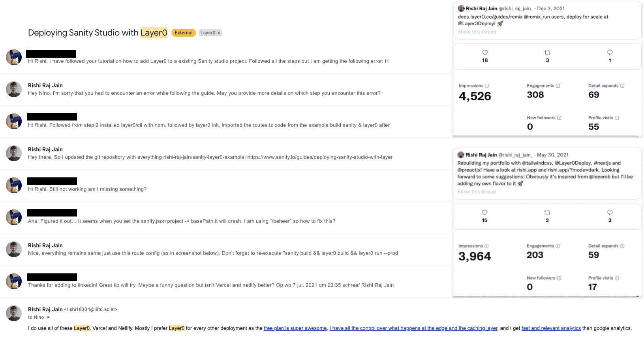Expand recipient details arrow next to 'to Nino'
The height and width of the screenshot is (337, 644).
[48, 317]
